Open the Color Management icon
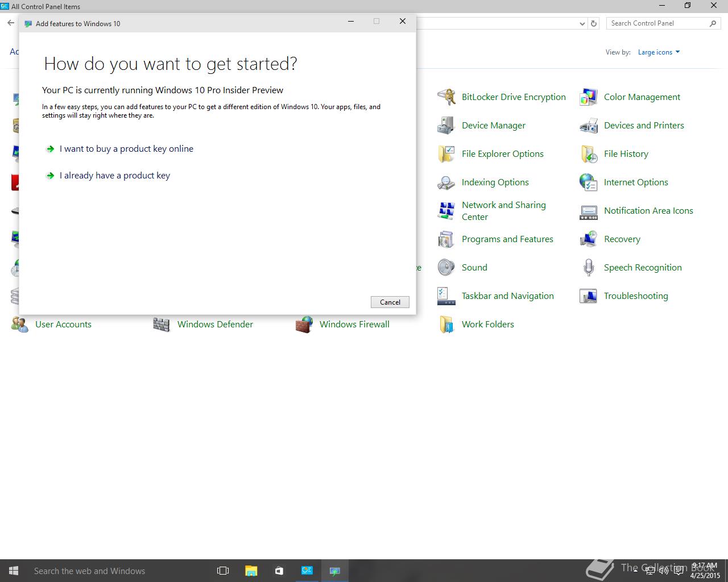This screenshot has height=582, width=728. (589, 97)
